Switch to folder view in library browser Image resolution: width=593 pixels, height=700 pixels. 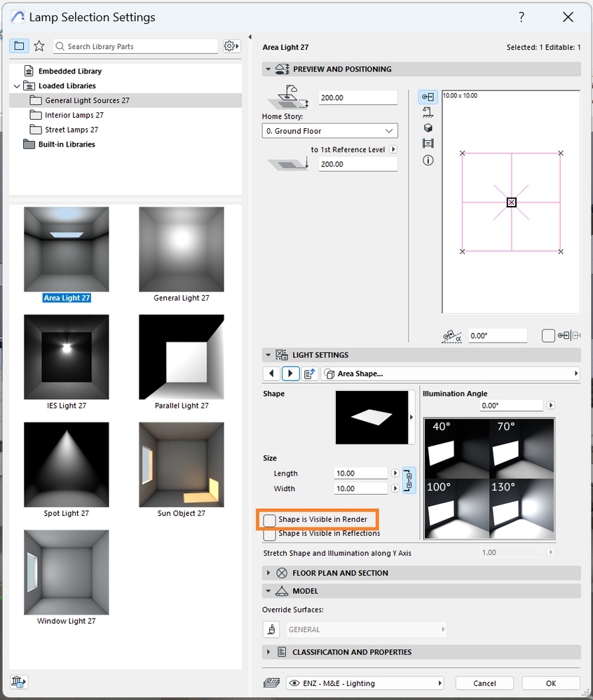click(x=19, y=46)
